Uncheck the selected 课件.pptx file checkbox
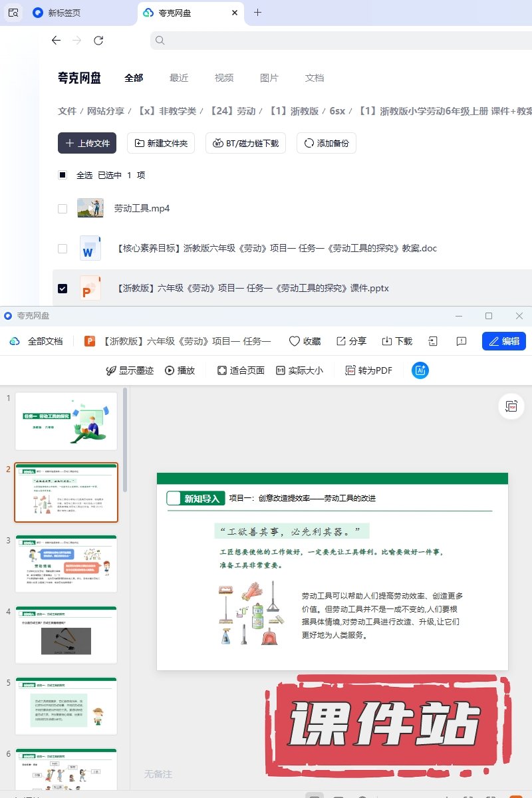 tap(63, 289)
